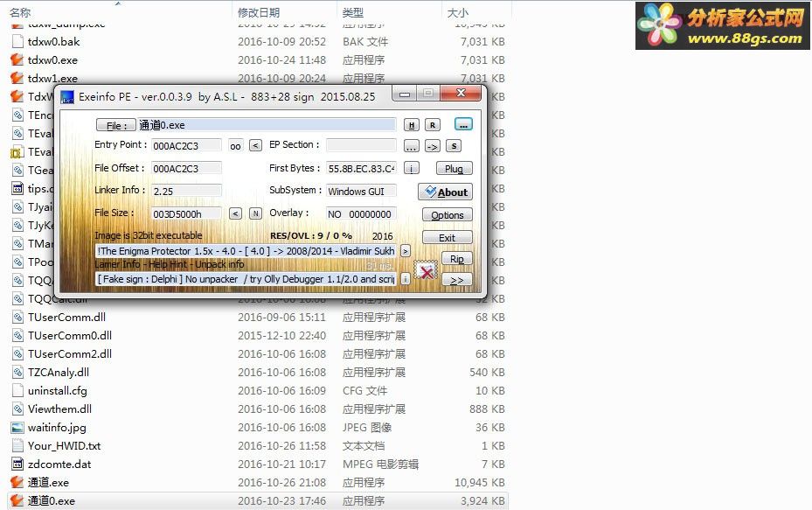Click the Exit button
This screenshot has height=510, width=812.
(x=448, y=237)
